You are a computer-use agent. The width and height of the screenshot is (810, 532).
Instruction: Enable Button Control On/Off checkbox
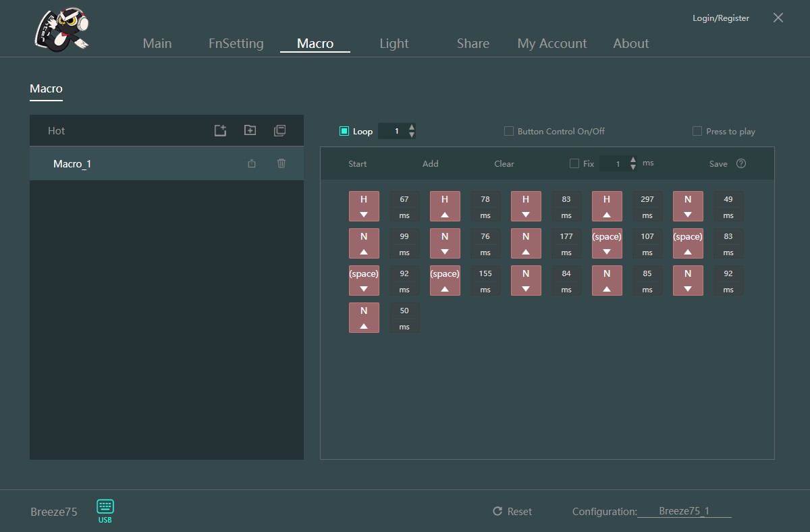tap(509, 131)
